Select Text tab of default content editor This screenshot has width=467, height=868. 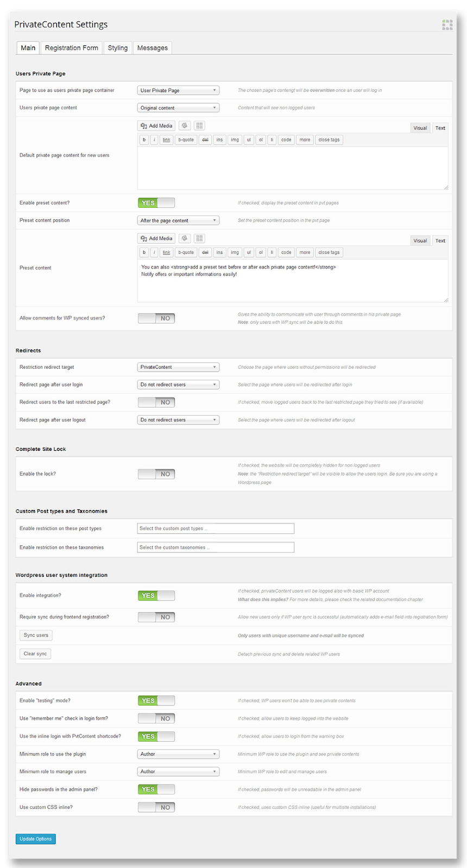pyautogui.click(x=440, y=128)
